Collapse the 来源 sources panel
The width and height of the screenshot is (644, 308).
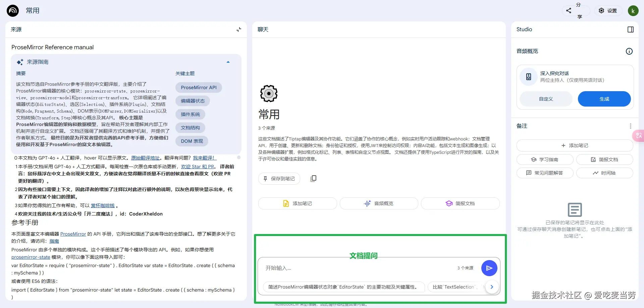coord(239,29)
